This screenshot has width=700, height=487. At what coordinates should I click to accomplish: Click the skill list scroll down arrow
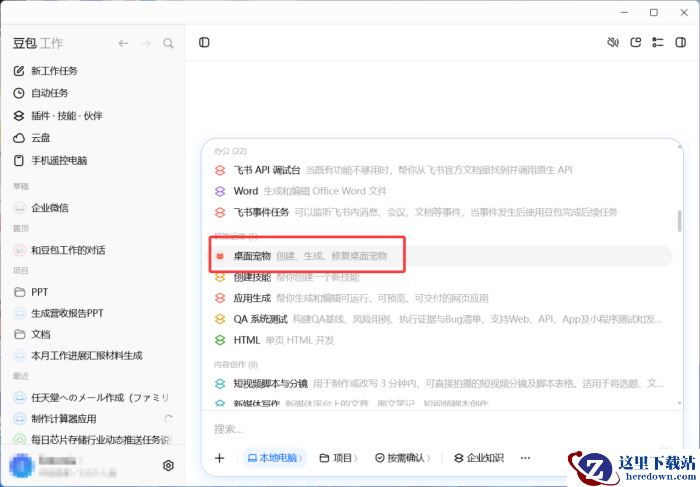679,403
